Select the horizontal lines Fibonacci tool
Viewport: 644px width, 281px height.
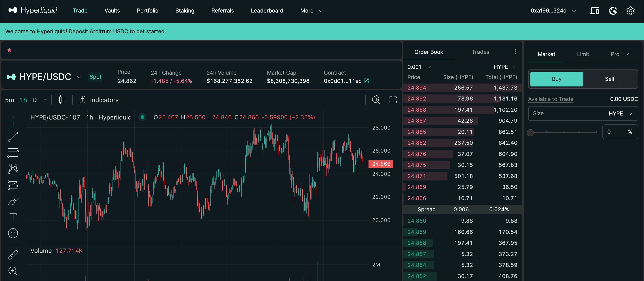click(x=13, y=153)
